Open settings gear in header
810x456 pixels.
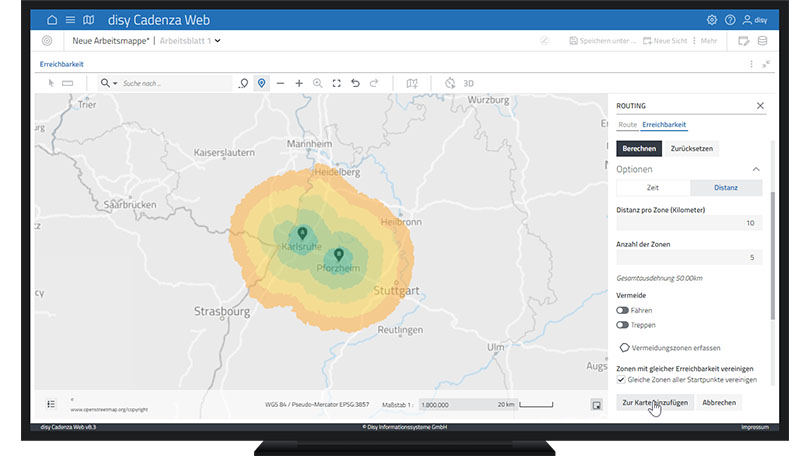click(x=711, y=20)
